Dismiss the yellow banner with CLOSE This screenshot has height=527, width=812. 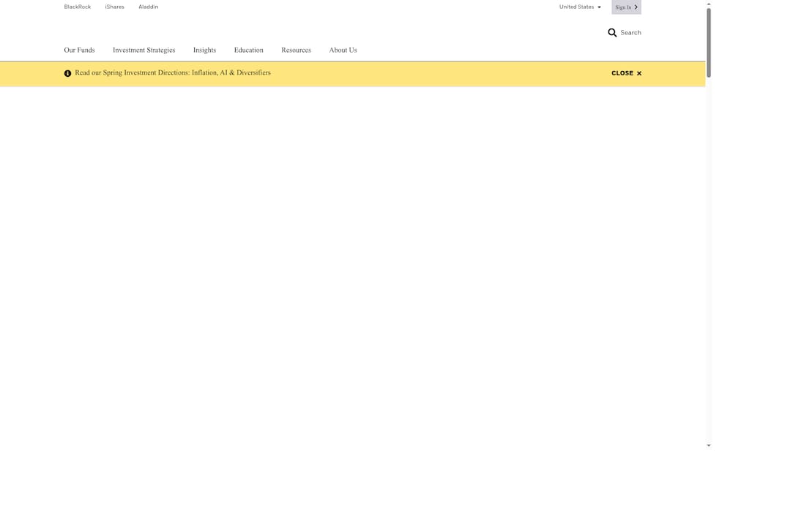(626, 73)
